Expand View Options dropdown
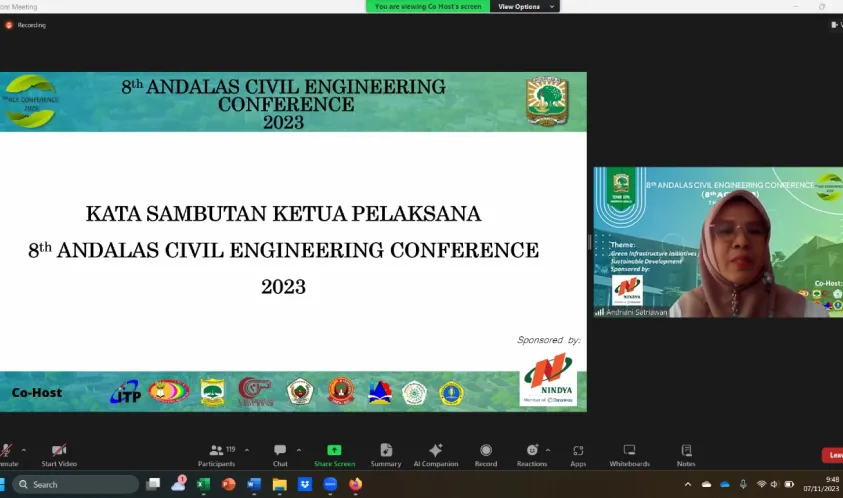843x498 pixels. click(x=525, y=6)
